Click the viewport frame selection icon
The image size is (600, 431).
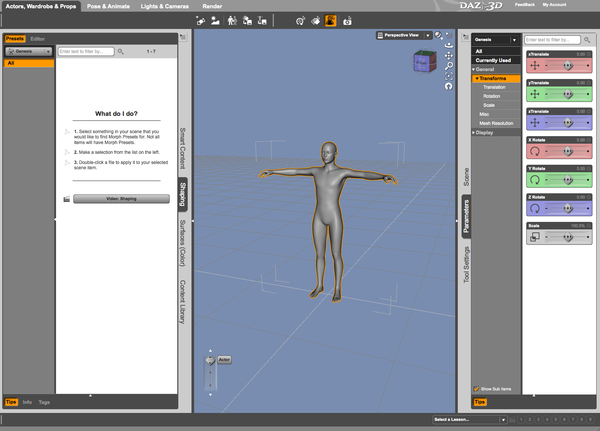(x=451, y=75)
